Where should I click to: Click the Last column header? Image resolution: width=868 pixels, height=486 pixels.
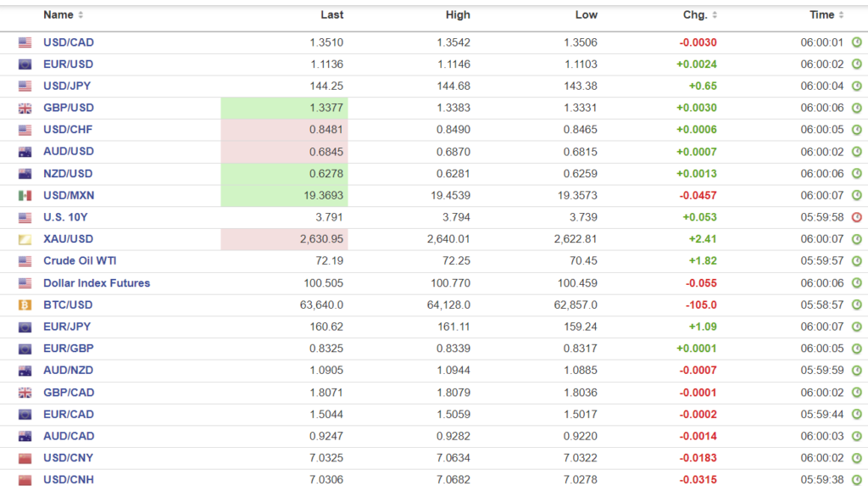(x=331, y=15)
